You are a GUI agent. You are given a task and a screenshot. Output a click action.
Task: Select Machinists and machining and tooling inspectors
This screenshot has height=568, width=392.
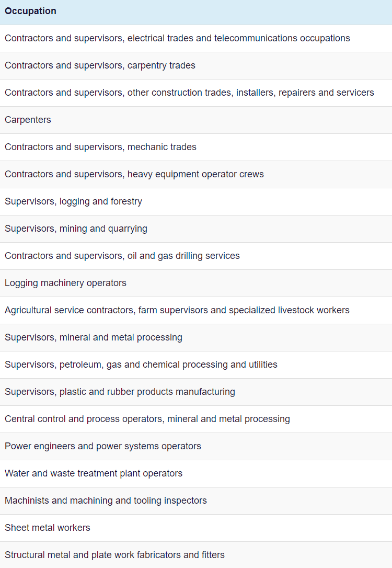pyautogui.click(x=196, y=500)
